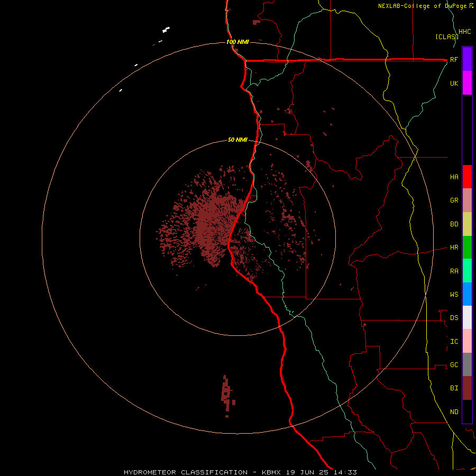Viewport: 476px width, 476px height.
Task: Click the GR legend label
Action: coord(454,200)
